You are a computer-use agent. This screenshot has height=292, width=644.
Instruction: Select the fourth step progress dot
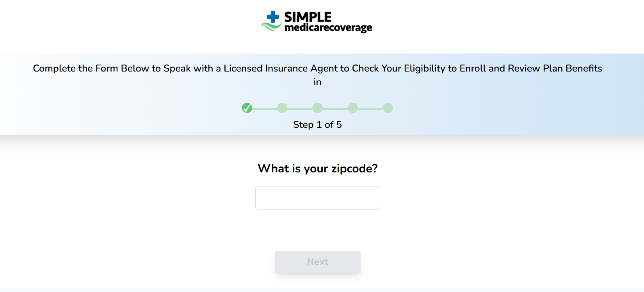point(353,108)
